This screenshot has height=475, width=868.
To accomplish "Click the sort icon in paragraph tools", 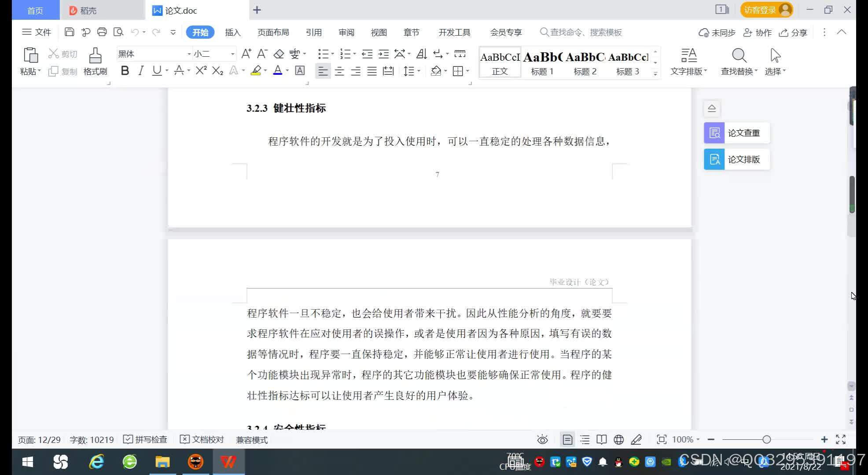I will (x=421, y=54).
